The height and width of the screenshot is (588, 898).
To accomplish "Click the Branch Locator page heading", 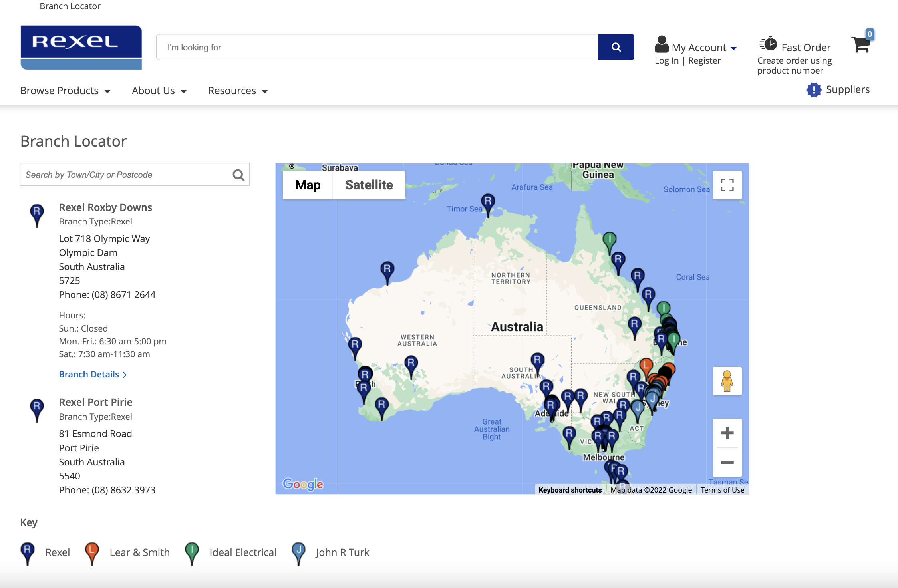I will click(74, 141).
